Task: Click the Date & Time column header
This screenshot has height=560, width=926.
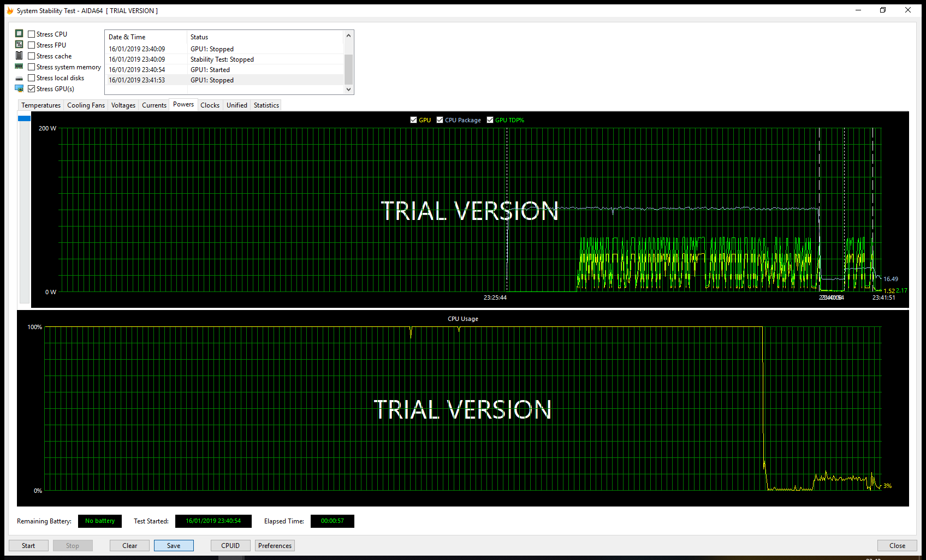Action: [146, 37]
